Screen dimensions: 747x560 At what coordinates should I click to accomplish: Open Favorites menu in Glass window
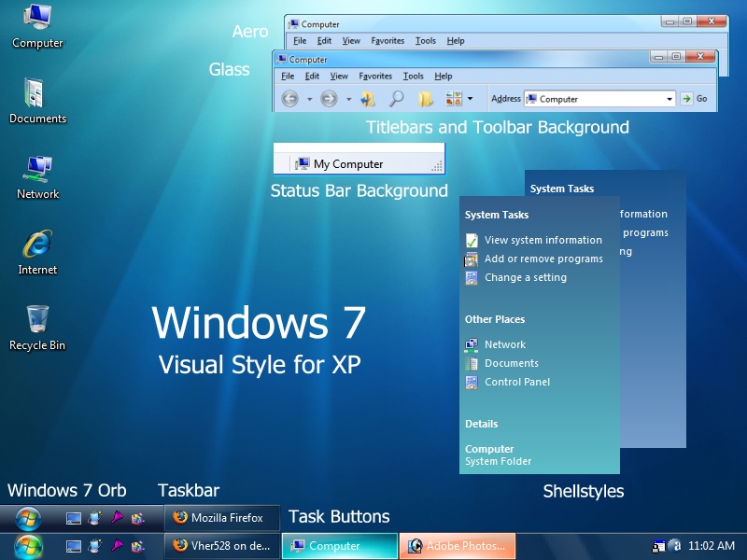[375, 77]
